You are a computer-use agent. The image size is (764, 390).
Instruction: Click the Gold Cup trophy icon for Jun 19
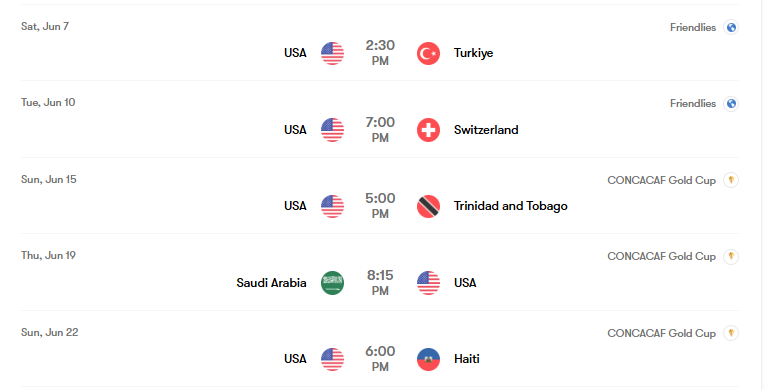(x=731, y=256)
